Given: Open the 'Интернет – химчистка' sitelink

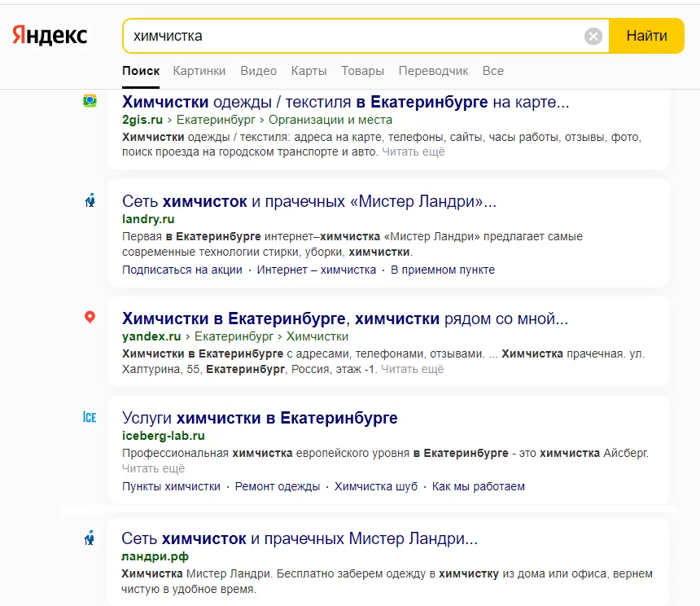Looking at the screenshot, I should click(317, 270).
